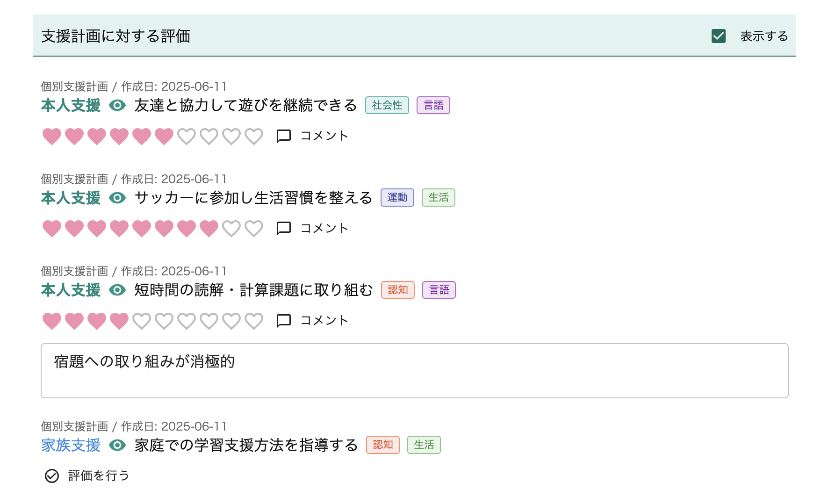The height and width of the screenshot is (504, 821).
Task: Open comment icon for 友達と協力して遊びを継続できる
Action: [284, 136]
